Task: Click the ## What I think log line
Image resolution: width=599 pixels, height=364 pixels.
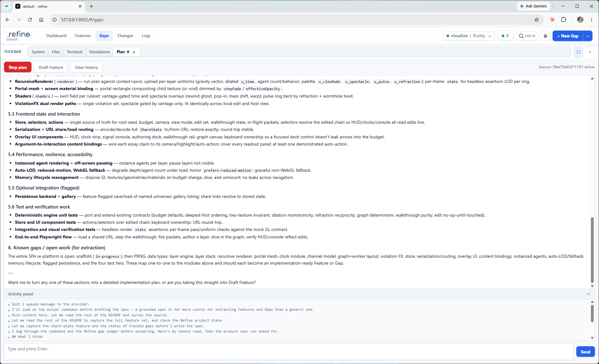Action: point(27,337)
